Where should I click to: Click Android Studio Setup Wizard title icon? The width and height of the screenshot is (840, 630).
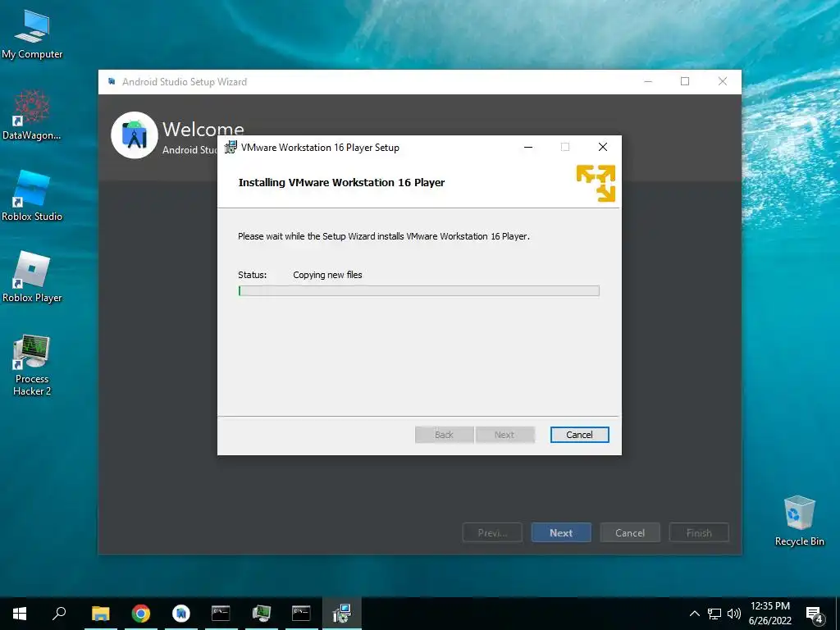click(x=112, y=81)
